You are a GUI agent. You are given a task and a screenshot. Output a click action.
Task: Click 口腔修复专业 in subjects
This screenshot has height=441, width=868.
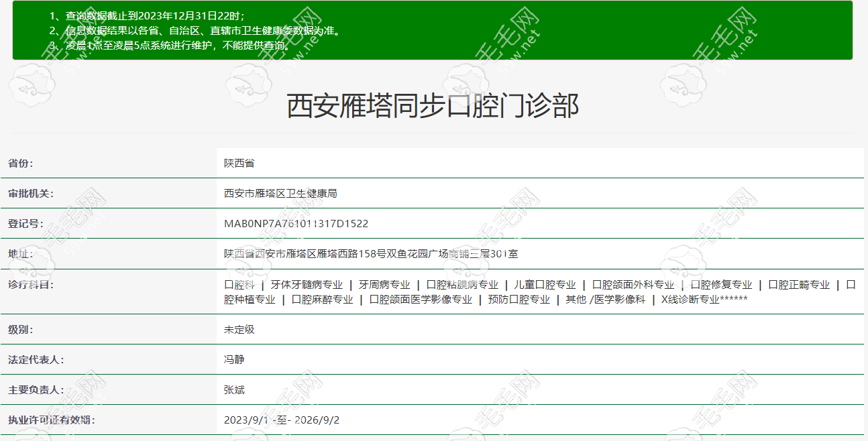[722, 285]
